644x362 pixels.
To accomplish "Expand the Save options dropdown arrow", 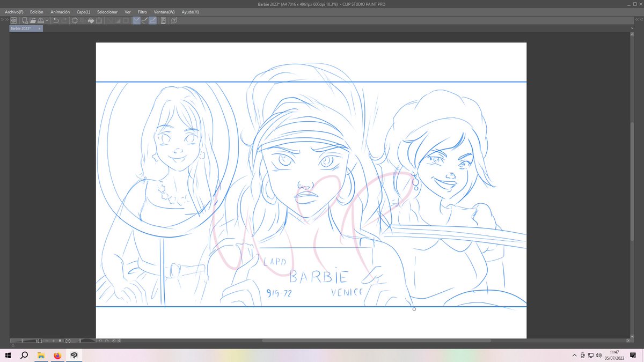I will click(47, 20).
